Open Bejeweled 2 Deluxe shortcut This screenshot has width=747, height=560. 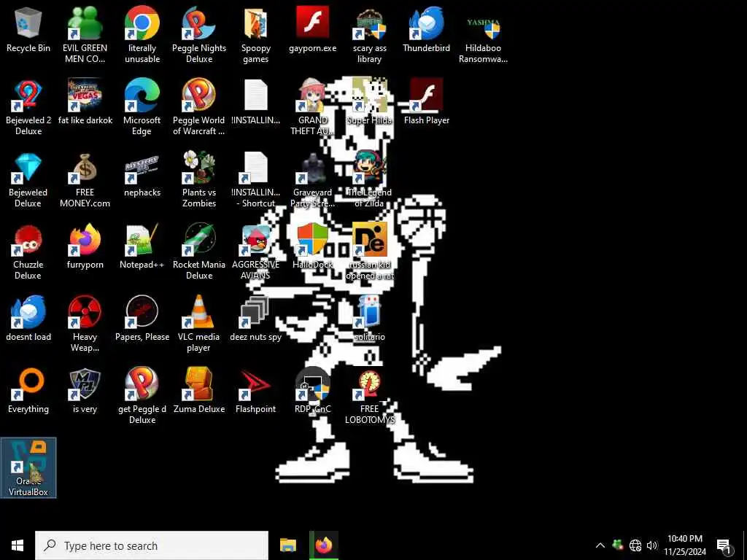click(x=28, y=106)
